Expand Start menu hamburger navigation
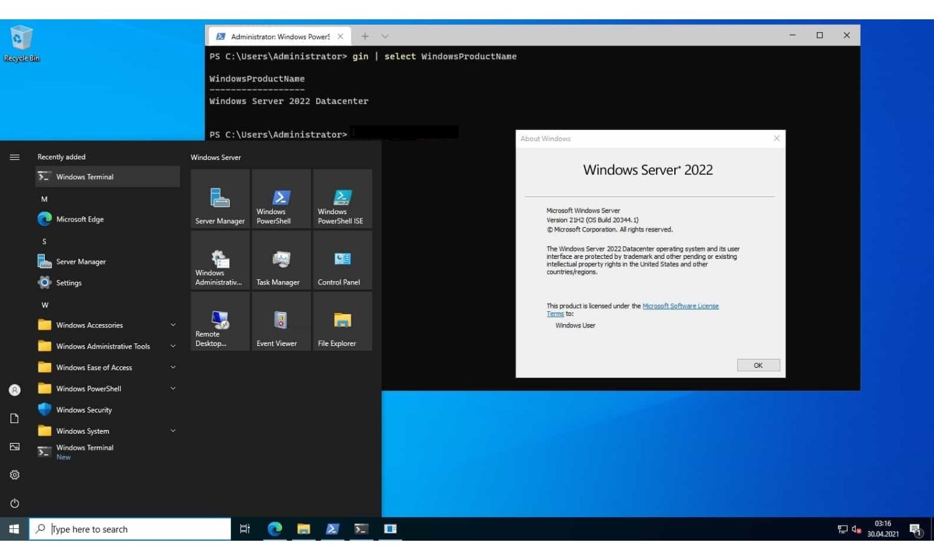The height and width of the screenshot is (560, 934). (x=14, y=157)
